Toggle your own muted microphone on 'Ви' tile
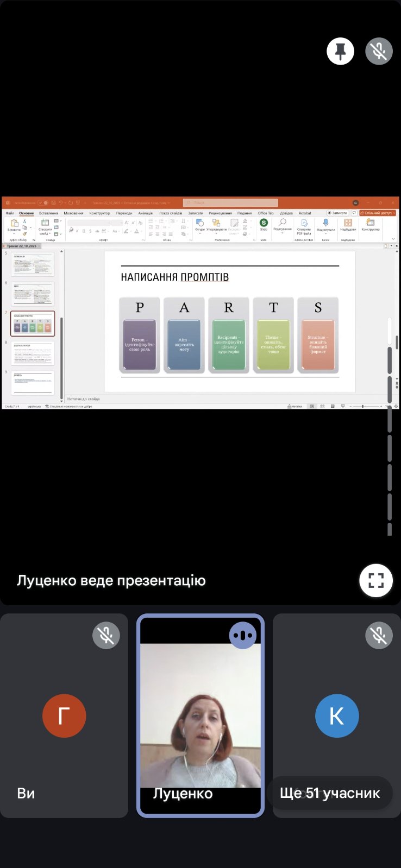Viewport: 401px width, 868px height. (106, 635)
